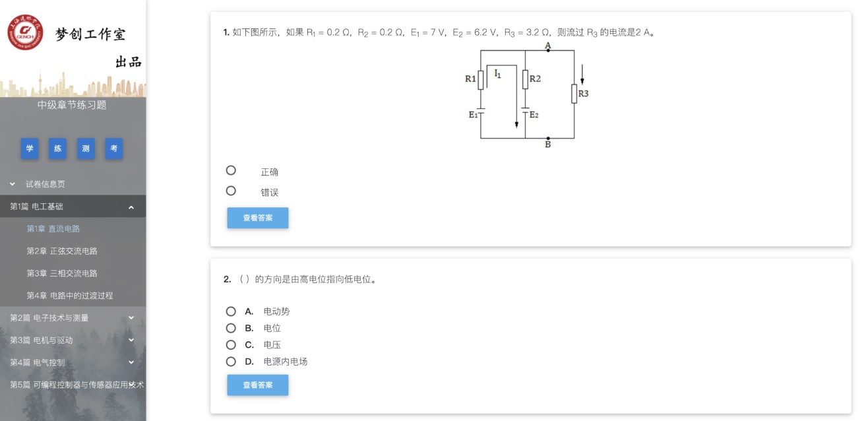Click the 学 mode square button
This screenshot has height=421, width=868.
pos(29,148)
